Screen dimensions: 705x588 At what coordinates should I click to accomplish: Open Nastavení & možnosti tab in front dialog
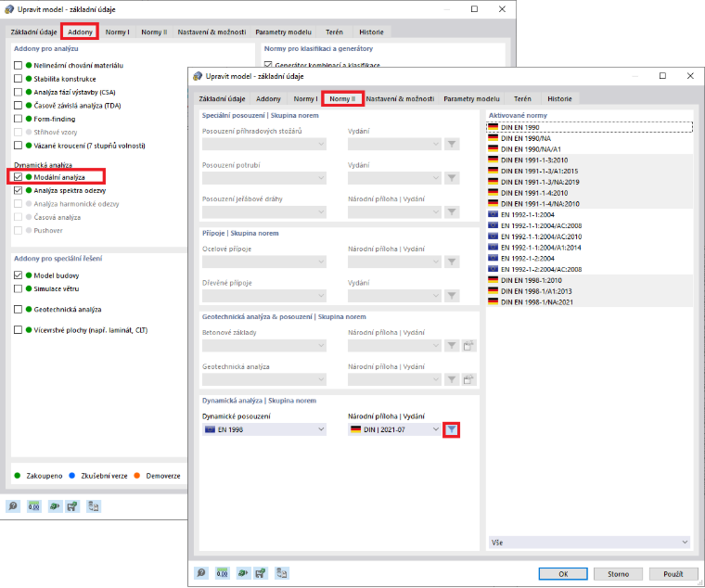[400, 98]
